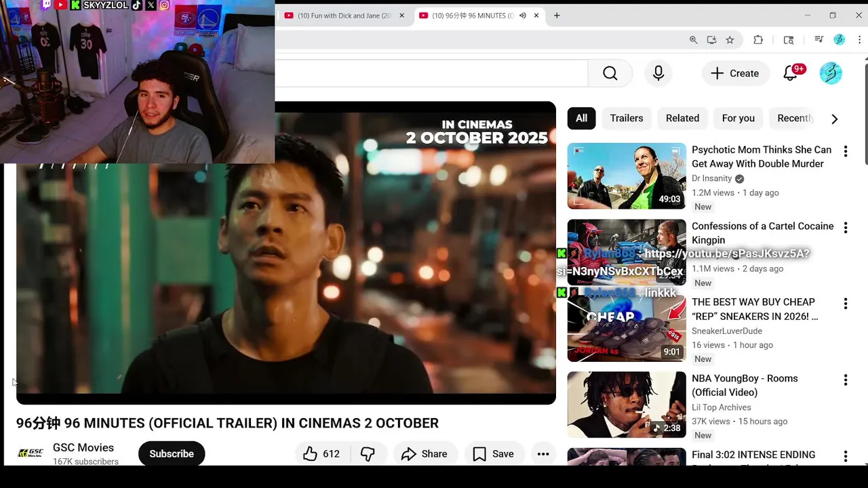Save the trailer to a playlist

(x=493, y=454)
